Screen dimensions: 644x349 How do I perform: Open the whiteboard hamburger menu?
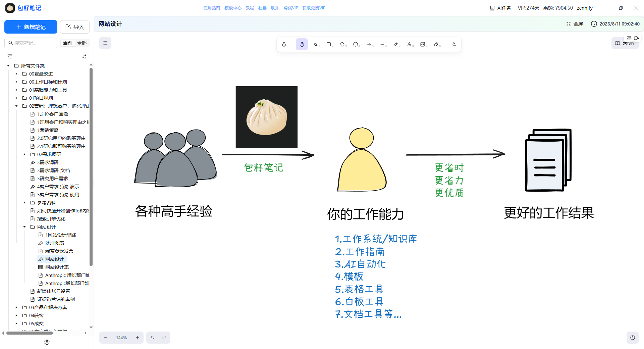click(x=105, y=43)
